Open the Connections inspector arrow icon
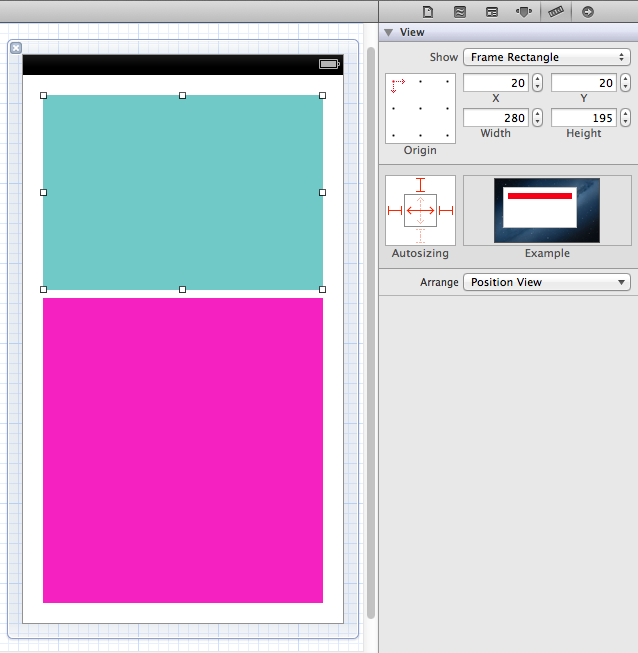 click(588, 12)
